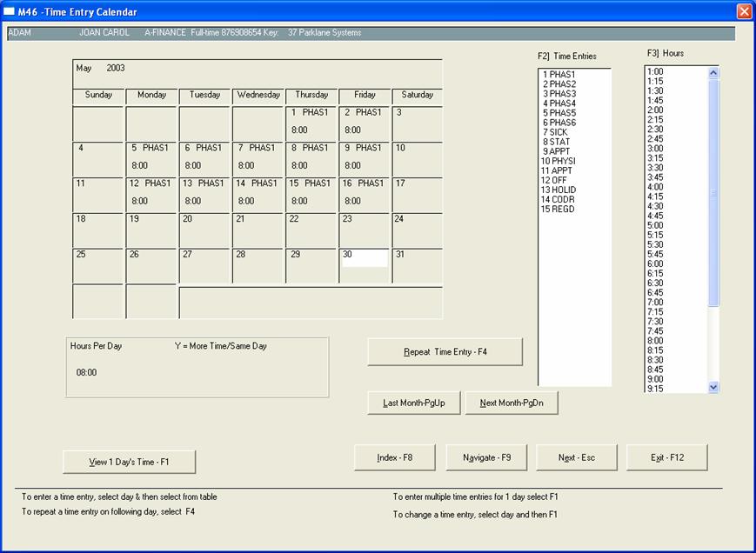The width and height of the screenshot is (756, 553).
Task: Select Wednesday May 7 PHAS1 cell
Action: click(258, 159)
